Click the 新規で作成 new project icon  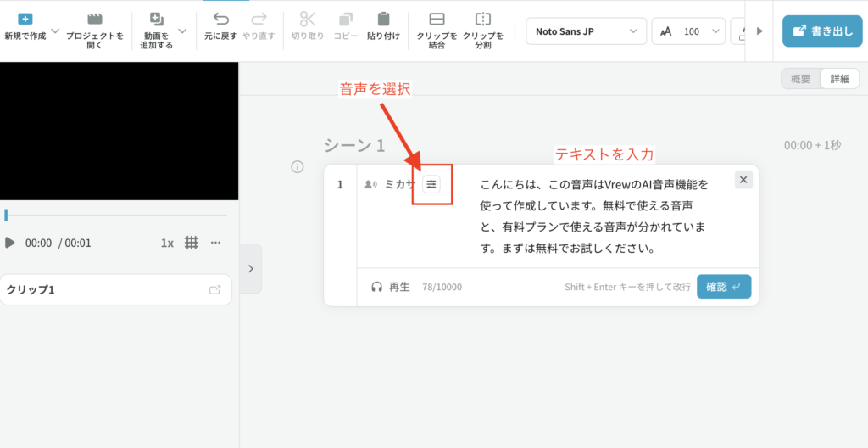pyautogui.click(x=25, y=19)
